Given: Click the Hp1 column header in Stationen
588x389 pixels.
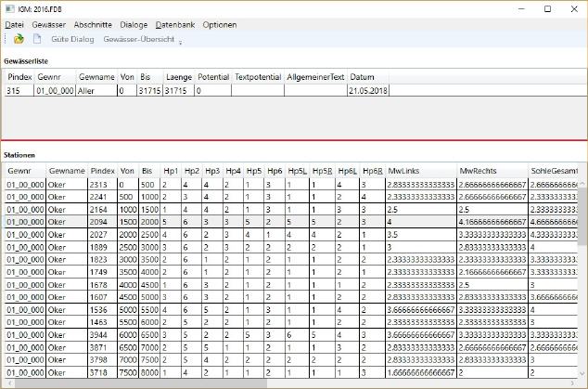Looking at the screenshot, I should coord(170,171).
